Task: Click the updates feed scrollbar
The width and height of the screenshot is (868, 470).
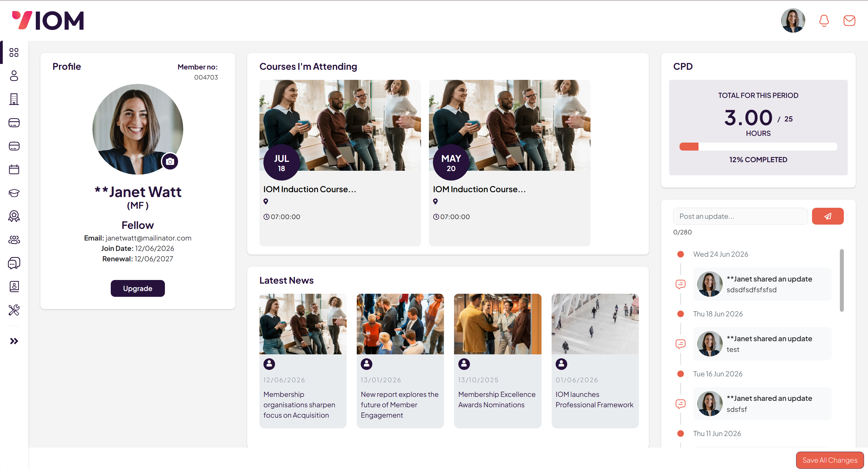Action: pyautogui.click(x=841, y=280)
